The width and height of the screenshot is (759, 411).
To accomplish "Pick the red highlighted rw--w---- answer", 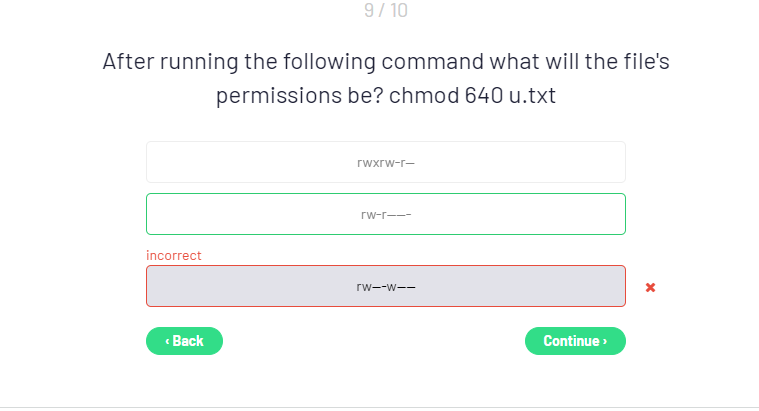I will (x=385, y=286).
